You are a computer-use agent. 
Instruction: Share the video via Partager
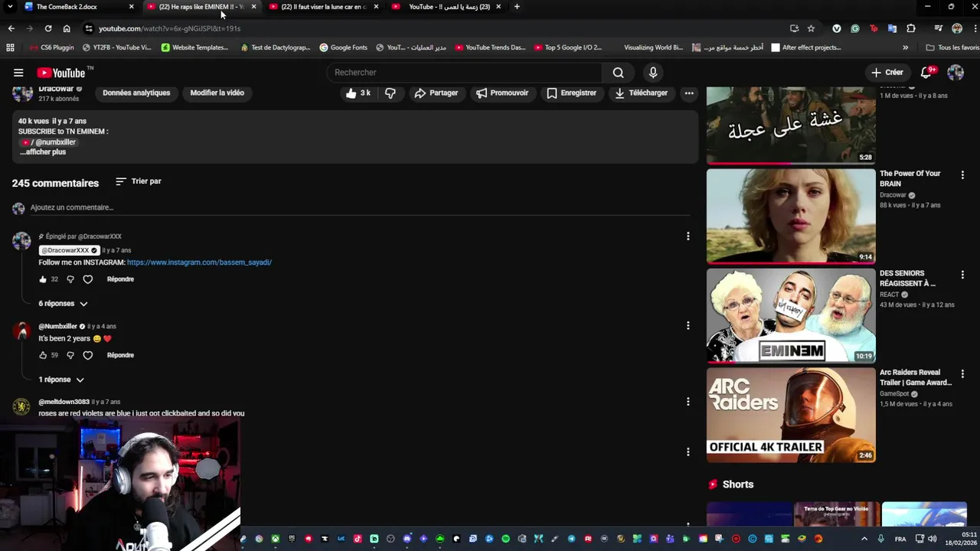(436, 93)
